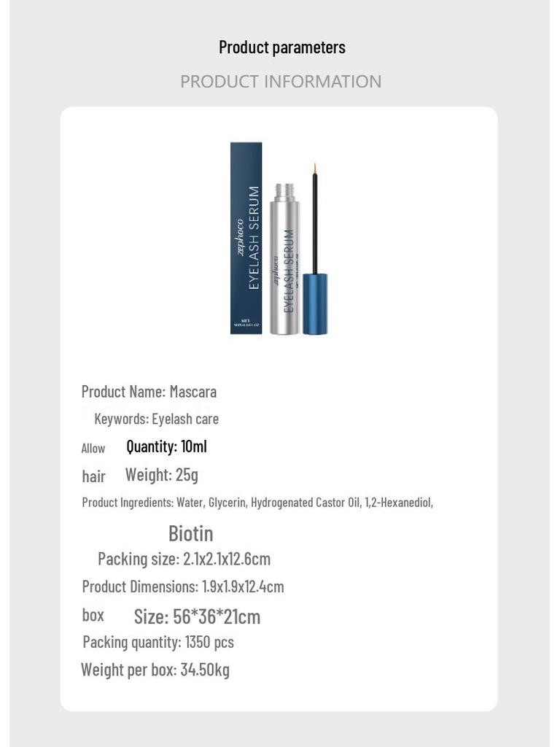
Task: Click the Size: 56*36*21cm text
Action: click(197, 616)
